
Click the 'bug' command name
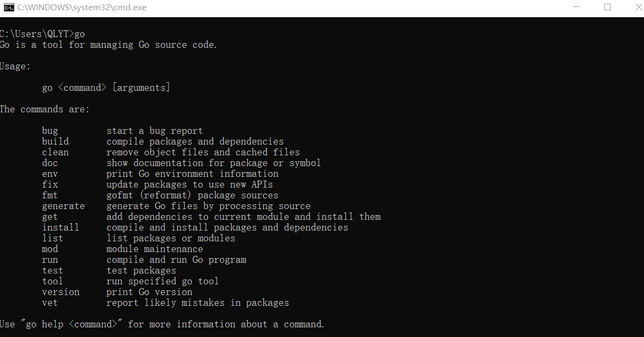(x=49, y=131)
